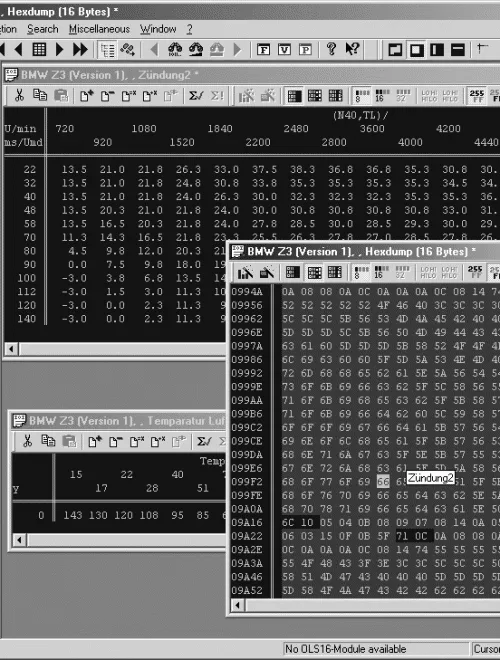Click left scroll arrow in Zündung2 window

tap(11, 349)
